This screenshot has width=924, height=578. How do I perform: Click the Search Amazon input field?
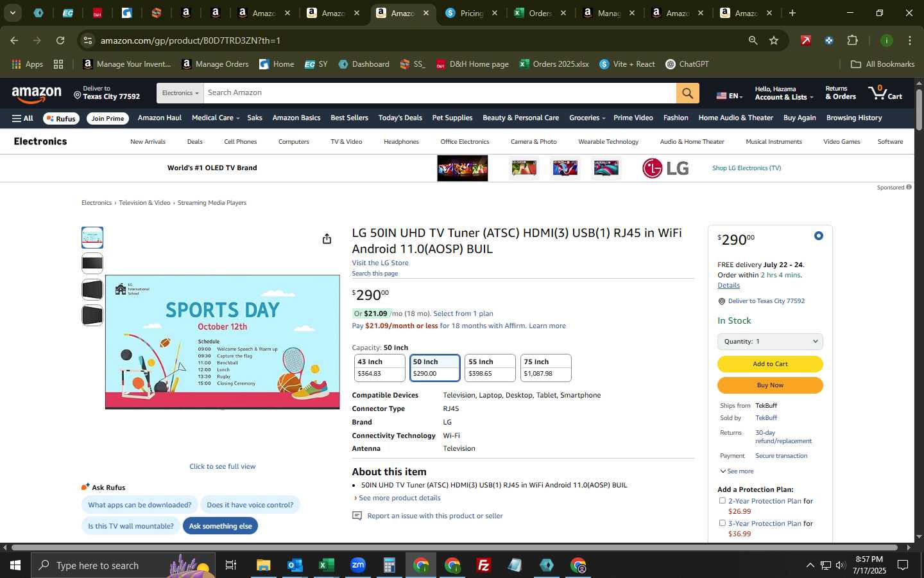click(x=440, y=93)
